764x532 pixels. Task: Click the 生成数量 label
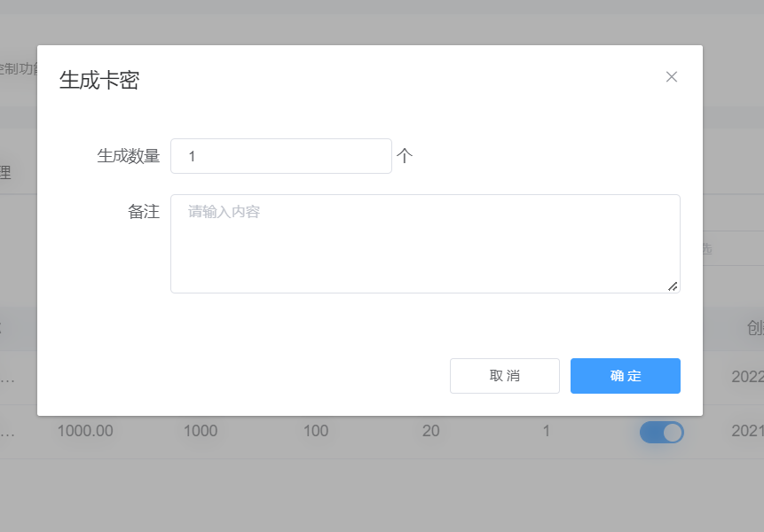(x=129, y=156)
